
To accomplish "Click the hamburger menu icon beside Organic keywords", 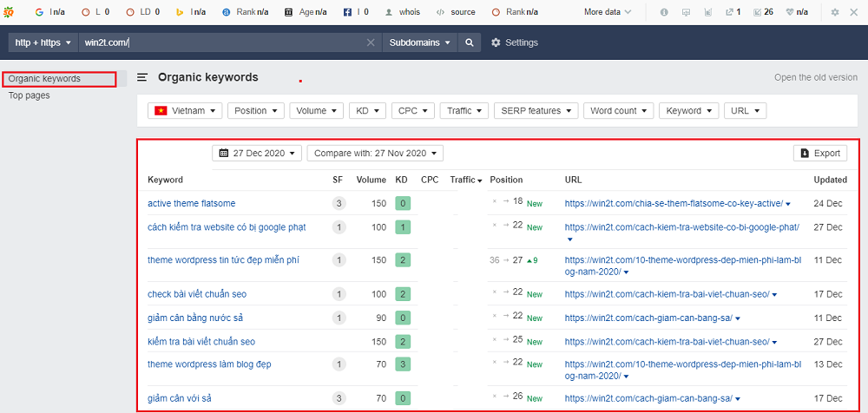I will click(x=142, y=77).
